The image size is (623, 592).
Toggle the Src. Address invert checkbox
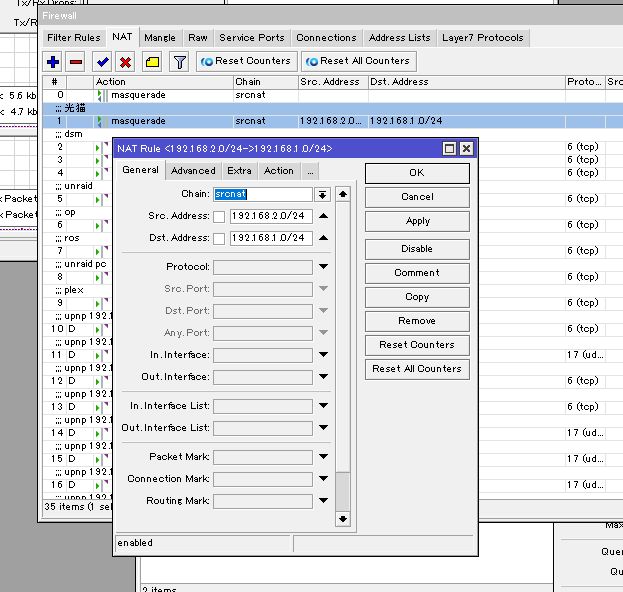tap(219, 216)
